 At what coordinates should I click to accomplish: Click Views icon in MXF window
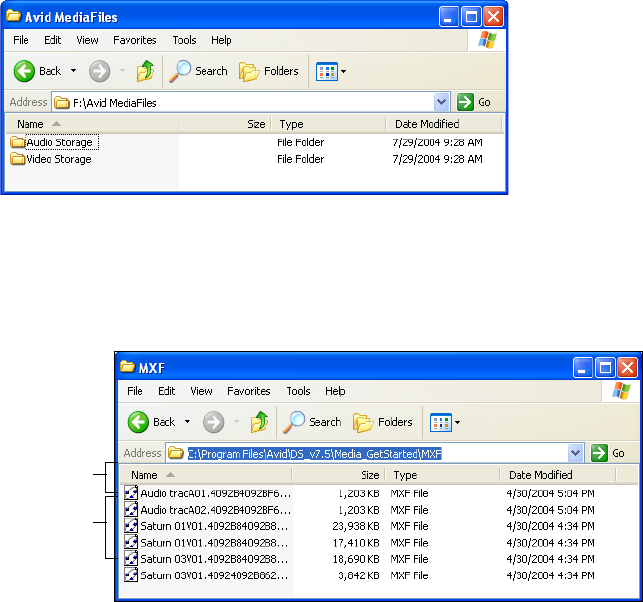(441, 422)
